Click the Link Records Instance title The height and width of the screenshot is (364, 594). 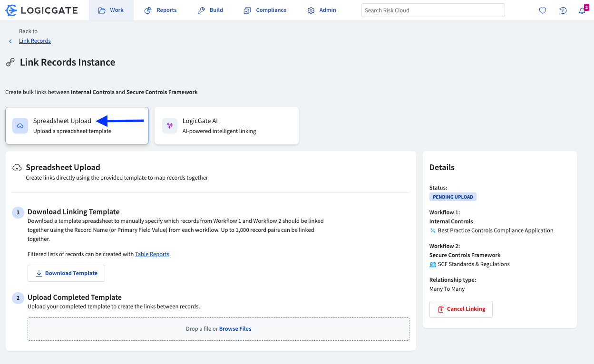[x=68, y=62]
